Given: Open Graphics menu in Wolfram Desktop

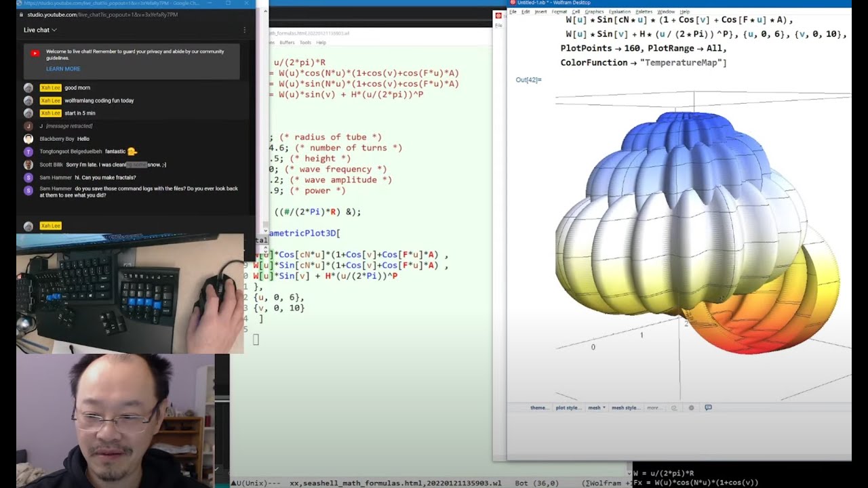Looking at the screenshot, I should click(x=594, y=12).
